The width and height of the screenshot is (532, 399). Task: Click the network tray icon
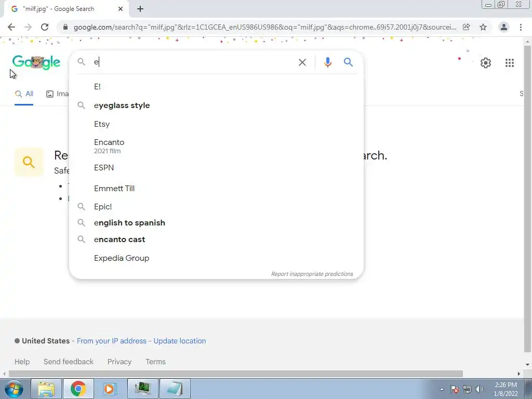click(x=467, y=389)
